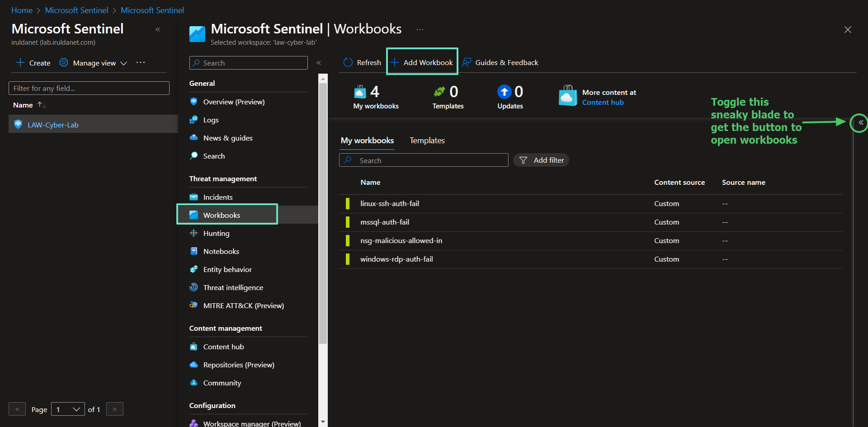
Task: Open the Content hub link under More content
Action: click(x=603, y=103)
